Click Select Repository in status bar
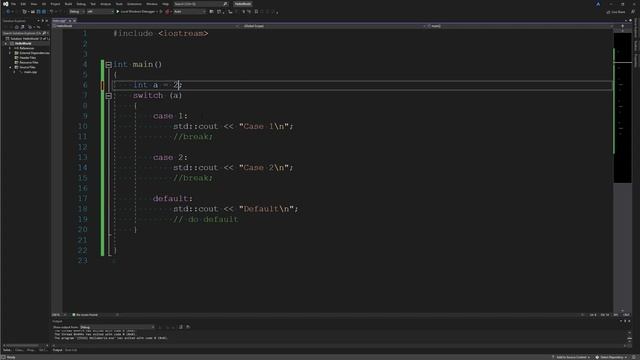The height and width of the screenshot is (360, 640). 611,357
